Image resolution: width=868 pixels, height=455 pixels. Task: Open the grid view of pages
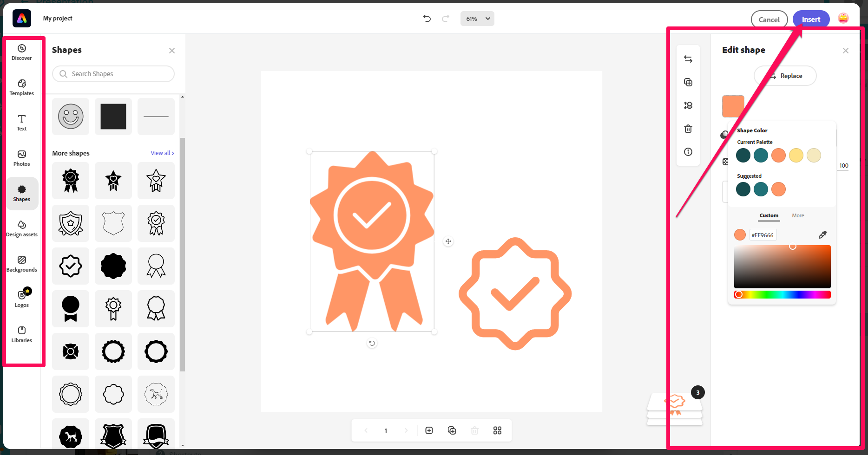(x=497, y=431)
